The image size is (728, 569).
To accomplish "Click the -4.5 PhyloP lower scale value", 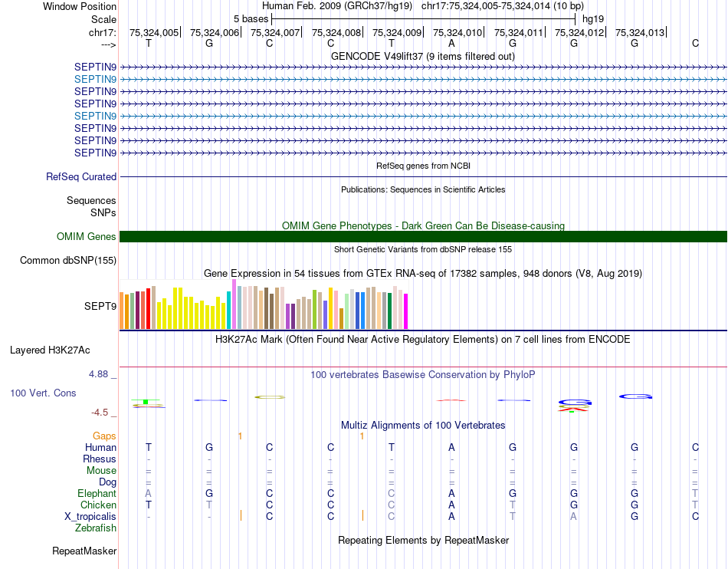I will coord(100,413).
